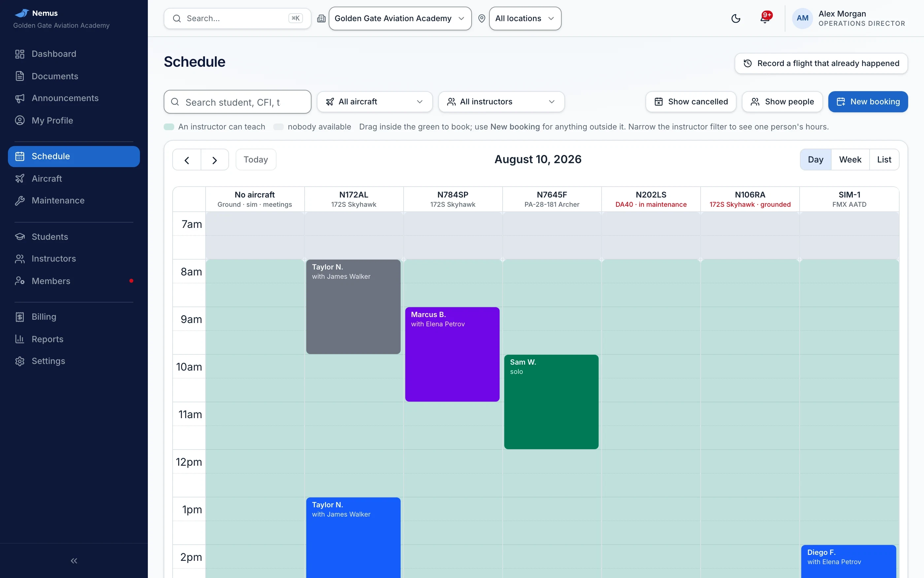Click N202LS in maintenance header
The width and height of the screenshot is (924, 578).
[651, 199]
